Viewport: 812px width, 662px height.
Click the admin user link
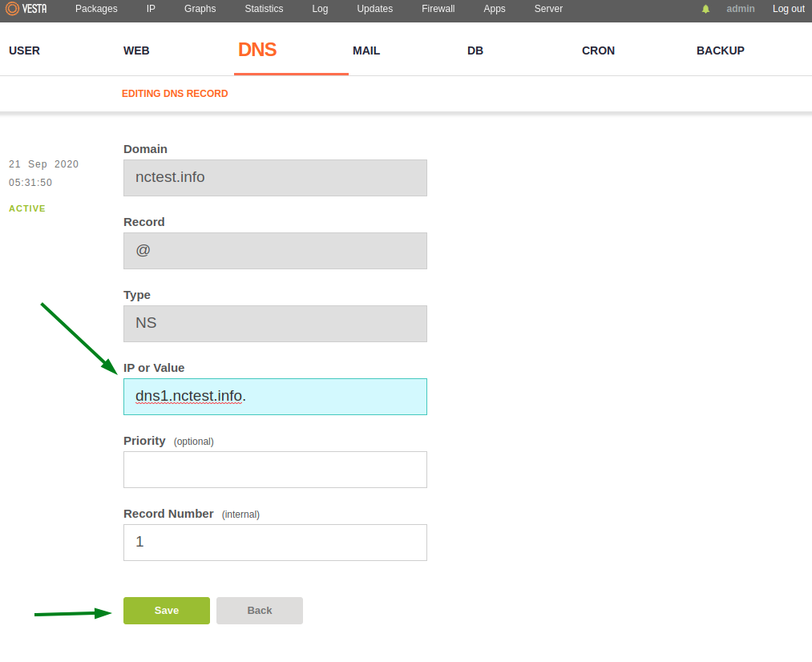coord(741,9)
